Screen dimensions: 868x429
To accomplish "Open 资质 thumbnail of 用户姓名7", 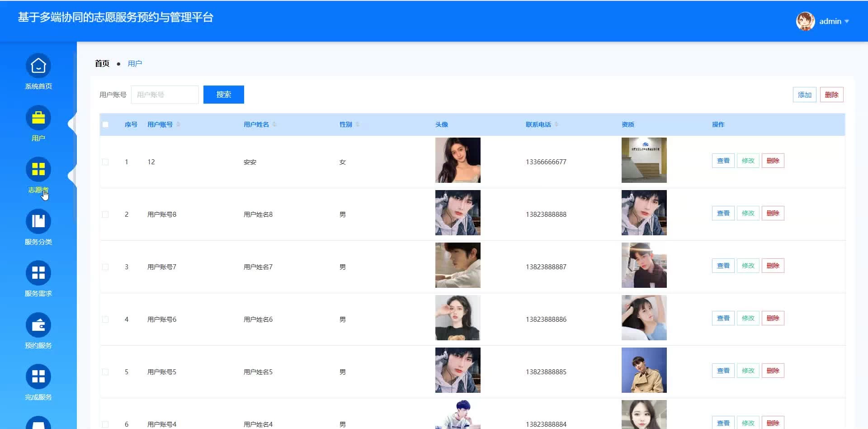I will [644, 265].
